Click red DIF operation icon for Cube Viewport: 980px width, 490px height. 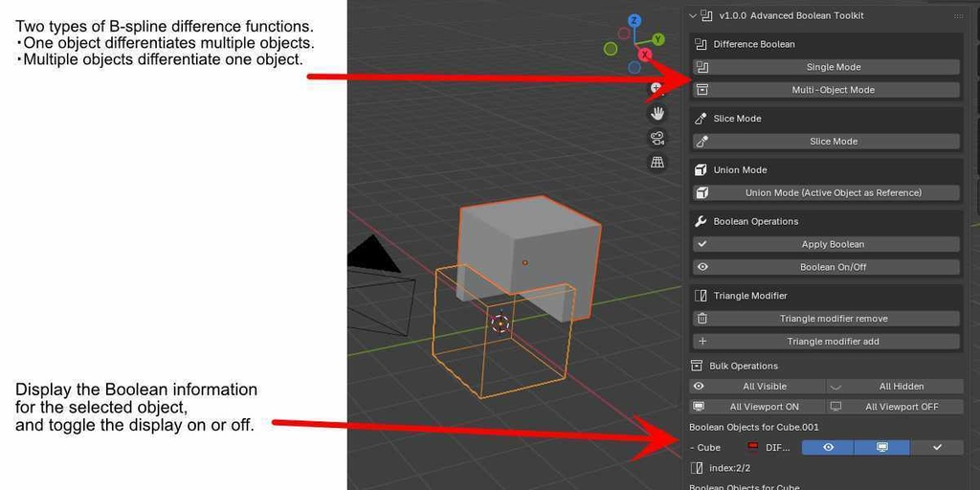click(753, 447)
